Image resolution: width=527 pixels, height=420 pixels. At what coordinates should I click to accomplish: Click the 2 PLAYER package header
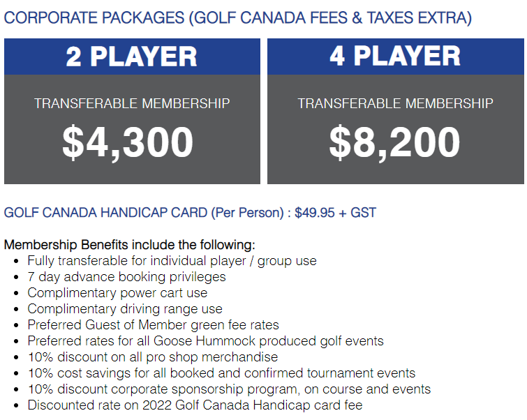(132, 57)
